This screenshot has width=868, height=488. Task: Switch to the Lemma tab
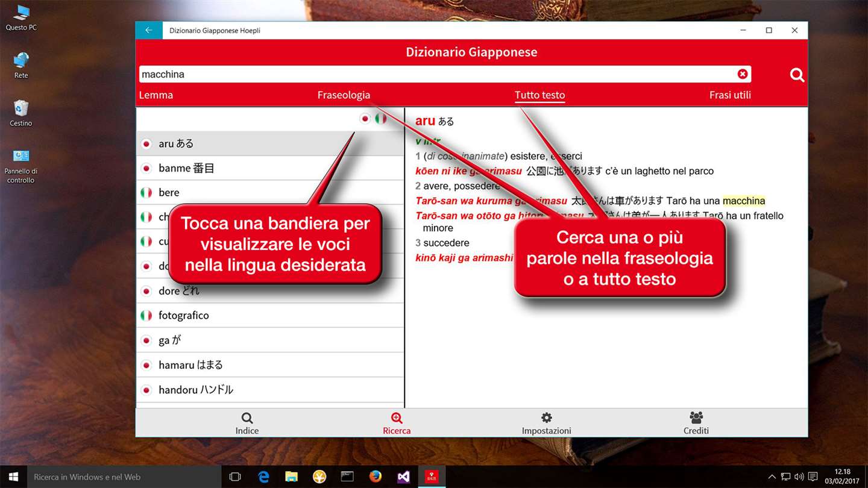(x=156, y=95)
